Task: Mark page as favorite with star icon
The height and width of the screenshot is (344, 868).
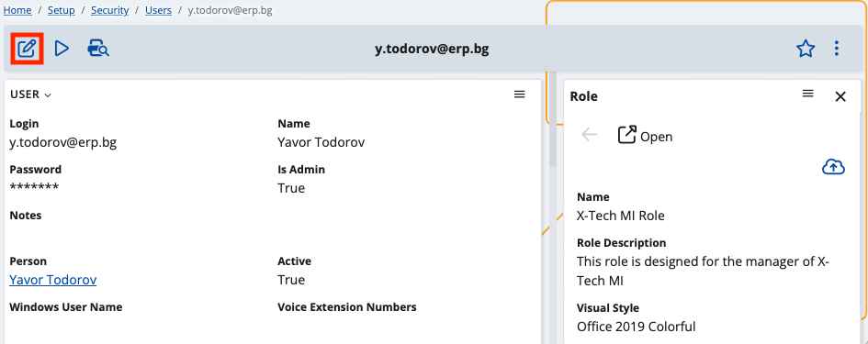Action: pyautogui.click(x=806, y=49)
